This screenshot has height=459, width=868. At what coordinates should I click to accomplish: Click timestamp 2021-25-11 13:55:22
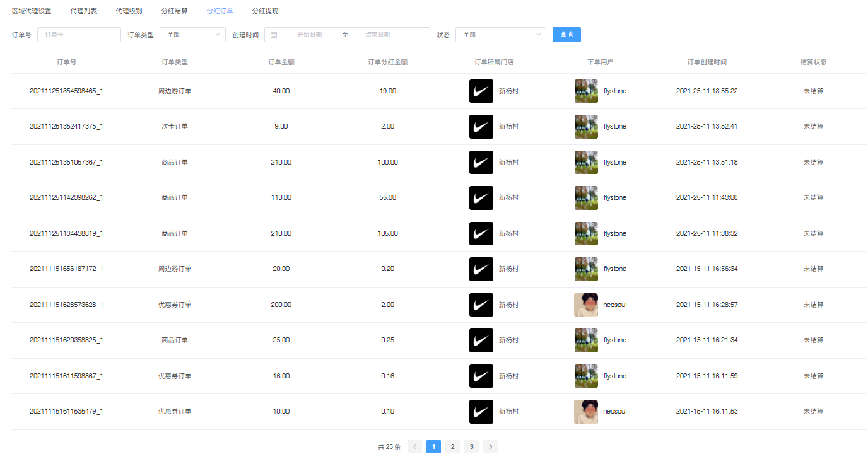click(x=707, y=91)
